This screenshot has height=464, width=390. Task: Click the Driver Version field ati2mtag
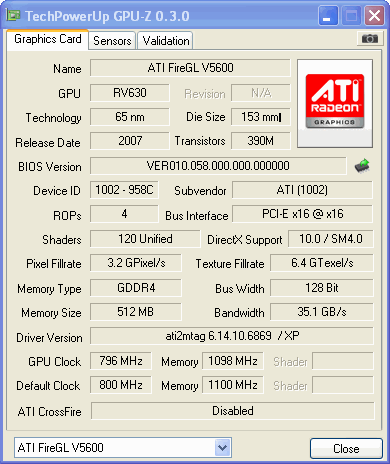[232, 336]
